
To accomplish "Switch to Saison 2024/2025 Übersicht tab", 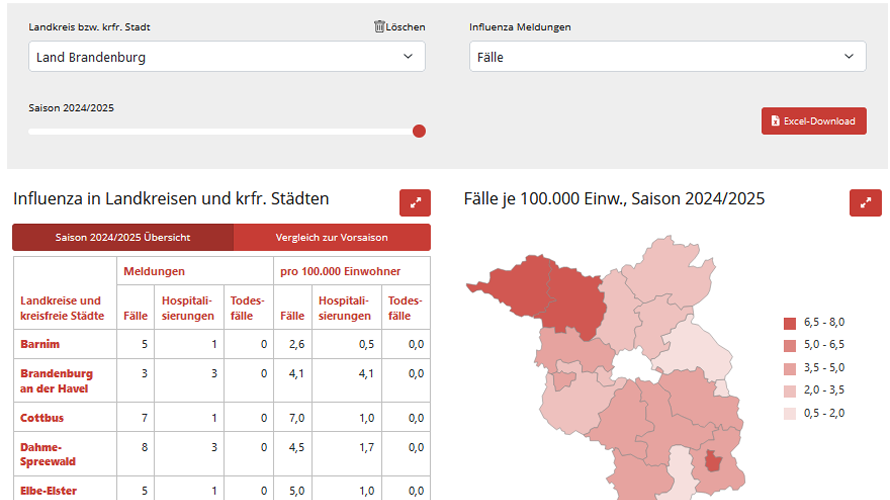I will coord(123,237).
